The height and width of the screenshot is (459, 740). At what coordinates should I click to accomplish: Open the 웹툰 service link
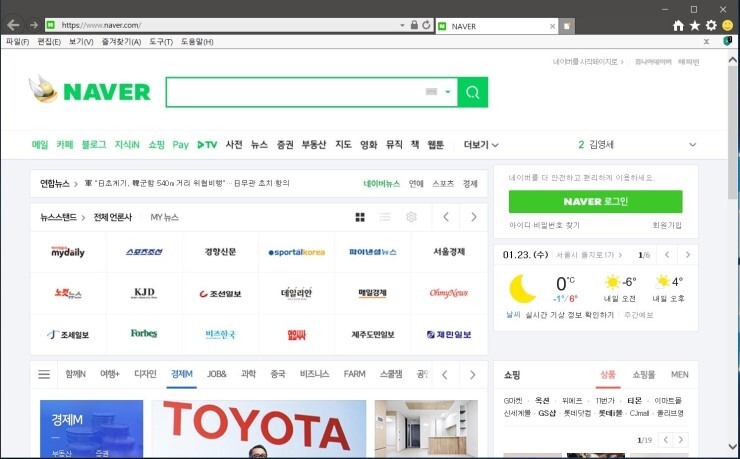click(x=436, y=144)
